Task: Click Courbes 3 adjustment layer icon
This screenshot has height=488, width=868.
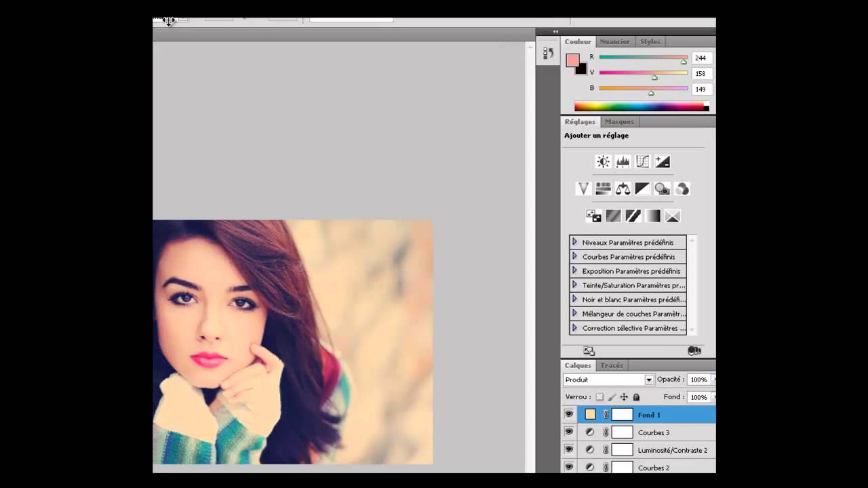Action: 590,432
